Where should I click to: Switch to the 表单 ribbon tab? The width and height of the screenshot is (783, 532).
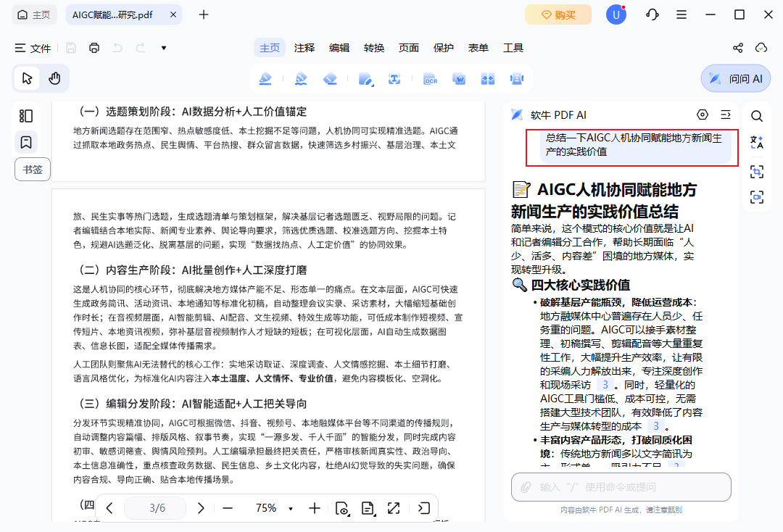(x=478, y=48)
